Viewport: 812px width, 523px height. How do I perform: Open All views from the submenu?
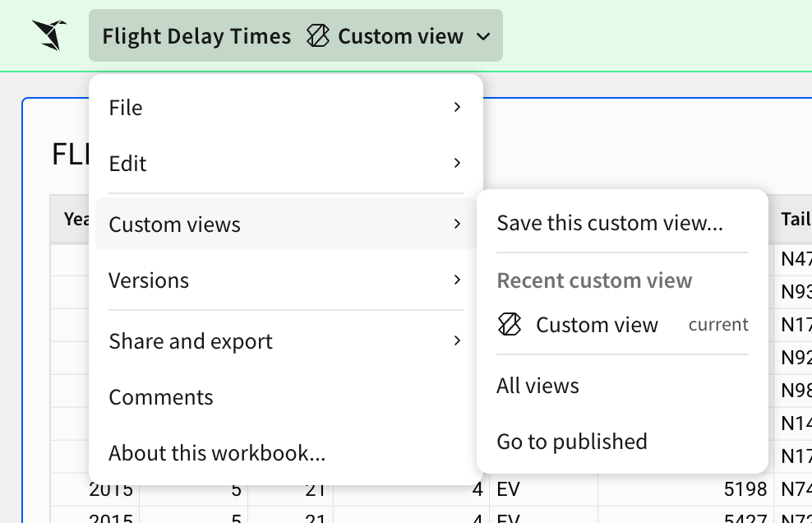537,386
